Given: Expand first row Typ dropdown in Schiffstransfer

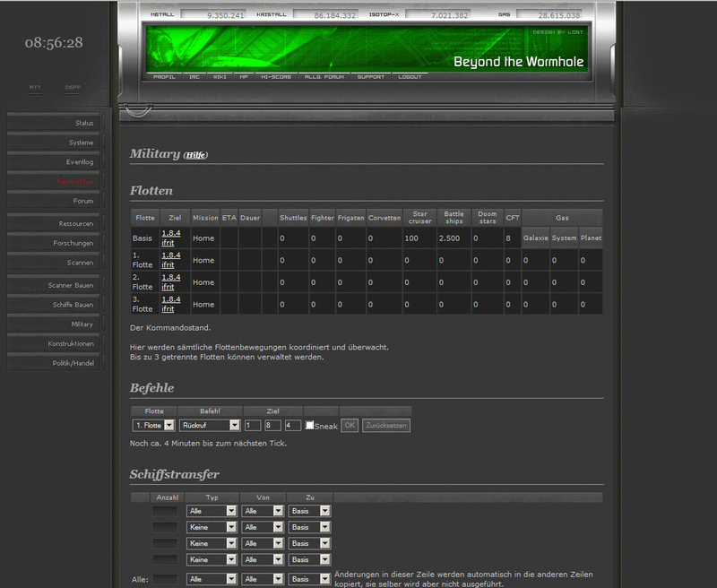Looking at the screenshot, I should (x=212, y=511).
